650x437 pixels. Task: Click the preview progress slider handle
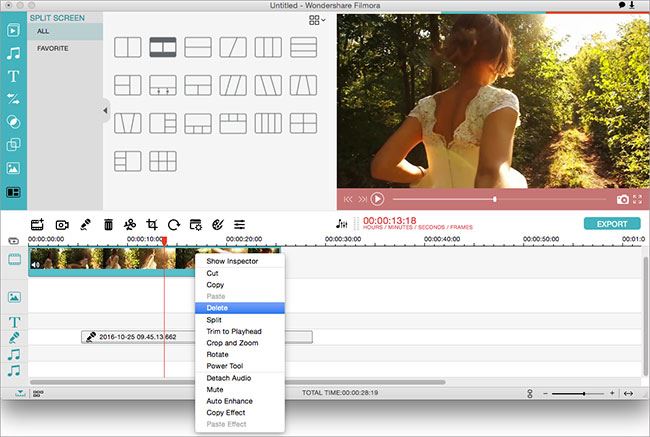495,199
